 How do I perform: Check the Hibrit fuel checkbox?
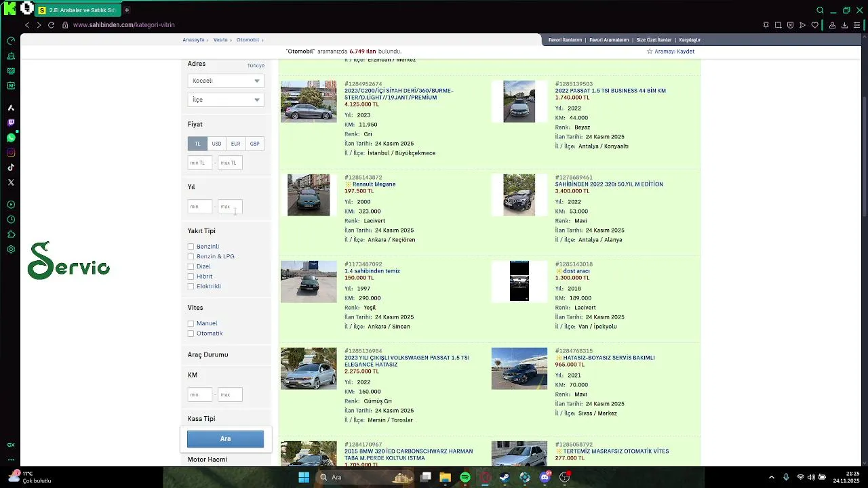tap(191, 277)
